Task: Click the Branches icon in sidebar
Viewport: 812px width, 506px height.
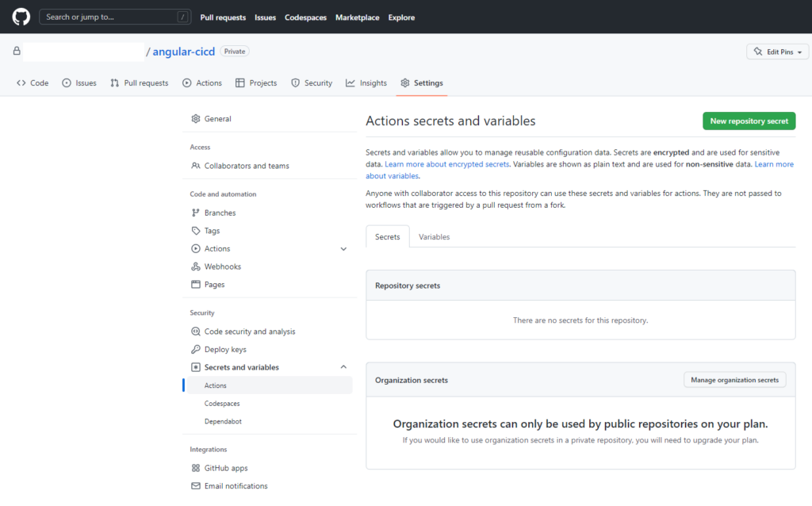Action: pyautogui.click(x=196, y=213)
